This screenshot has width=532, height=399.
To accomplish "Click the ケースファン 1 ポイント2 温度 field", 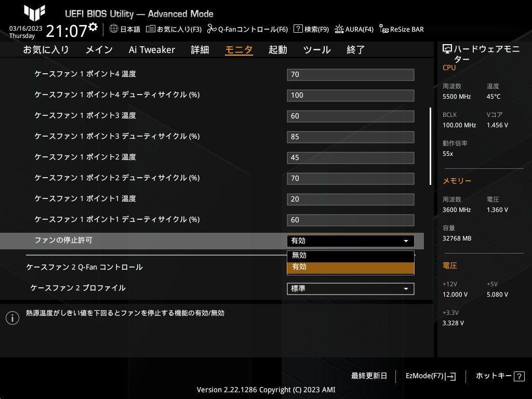I will [351, 158].
